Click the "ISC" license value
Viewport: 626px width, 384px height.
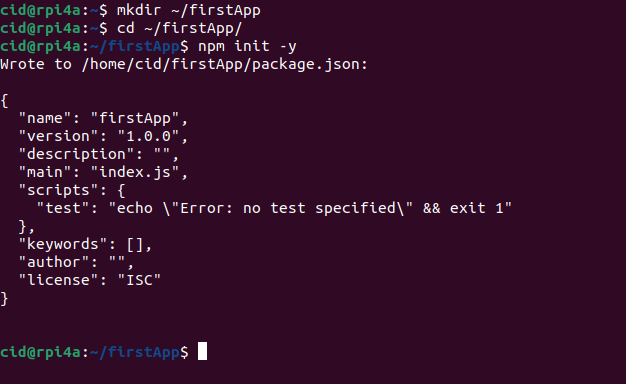point(139,280)
